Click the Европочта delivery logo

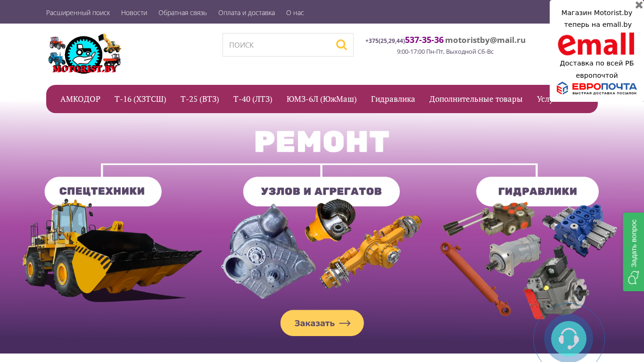[x=596, y=88]
